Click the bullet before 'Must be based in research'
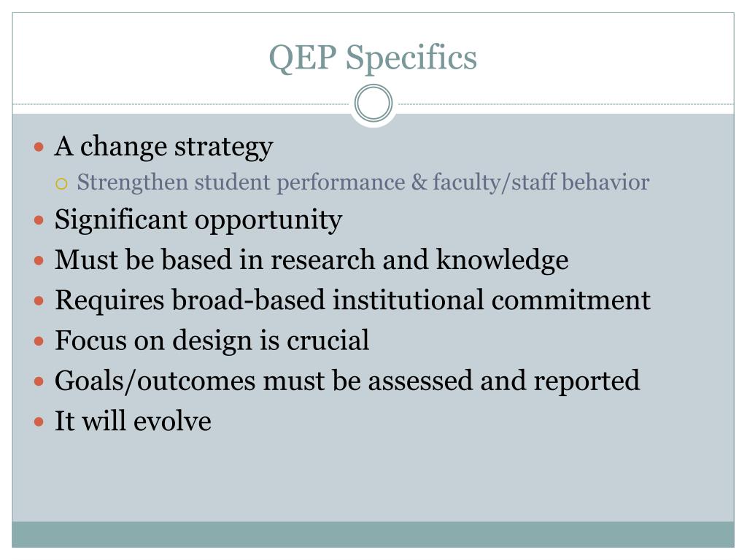This screenshot has width=747, height=560. (x=39, y=260)
